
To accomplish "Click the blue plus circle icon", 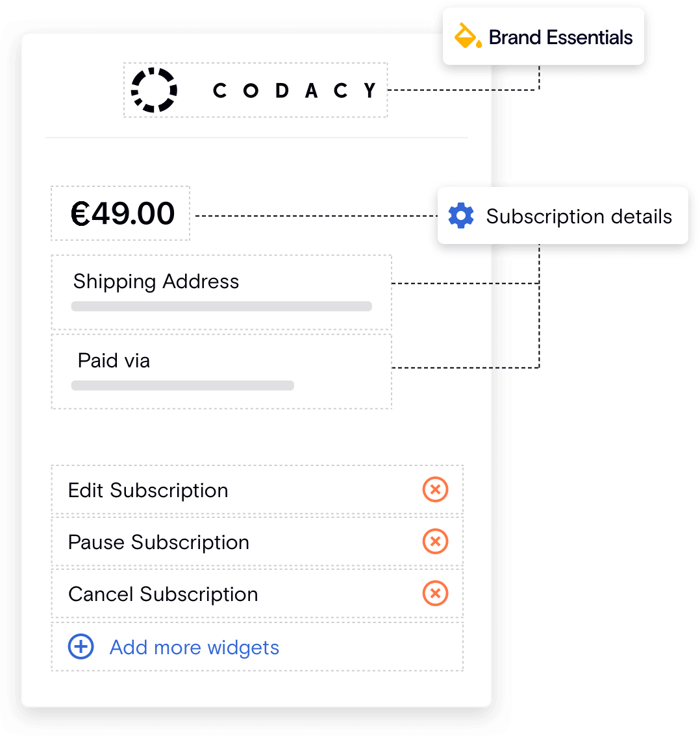I will click(x=81, y=646).
